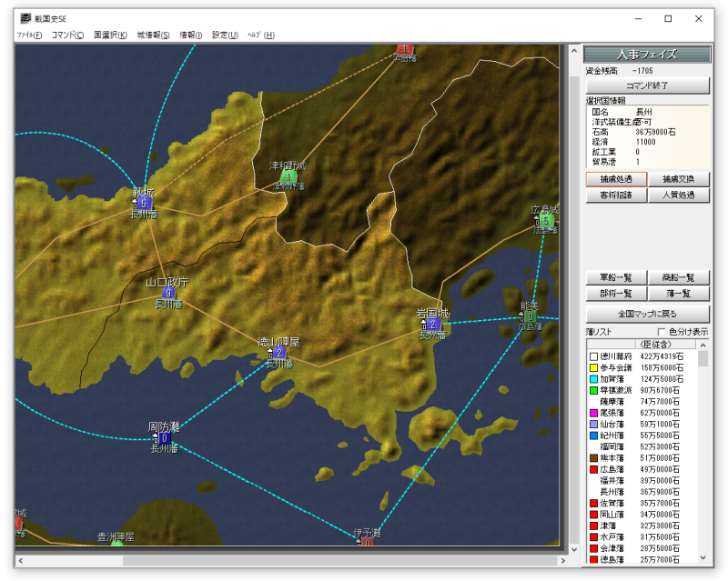Screen dimensions: 728x581
Task: Click the cyan swatch beside 加賀藩
Action: click(593, 379)
